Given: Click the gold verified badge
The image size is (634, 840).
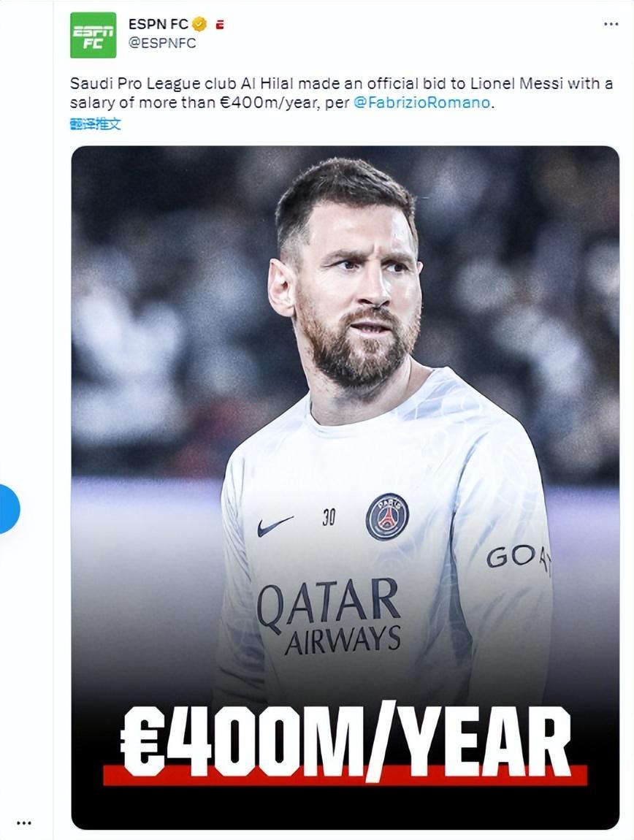Looking at the screenshot, I should (x=199, y=24).
